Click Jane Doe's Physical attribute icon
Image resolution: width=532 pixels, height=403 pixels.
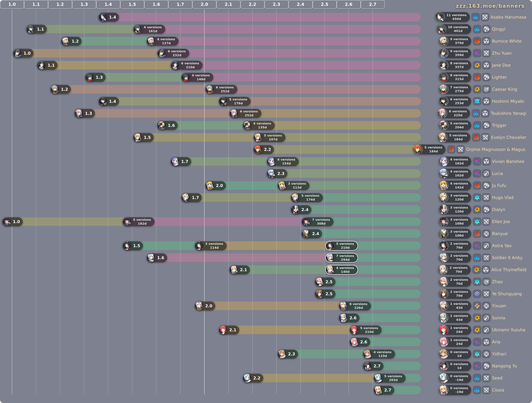coord(477,65)
